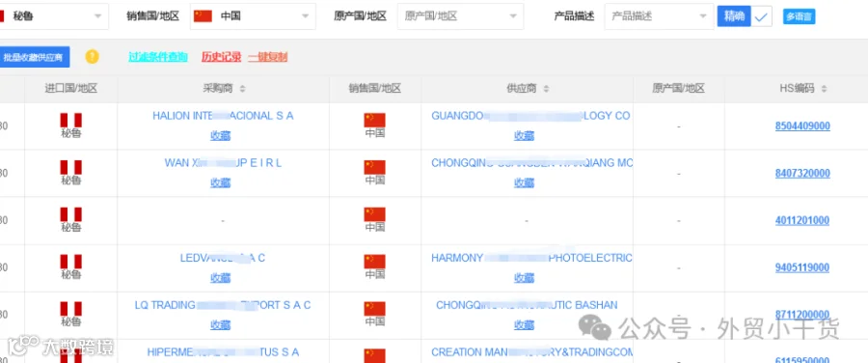868x363 pixels.
Task: Click 收藏 under HALION buyer name
Action: pos(220,135)
